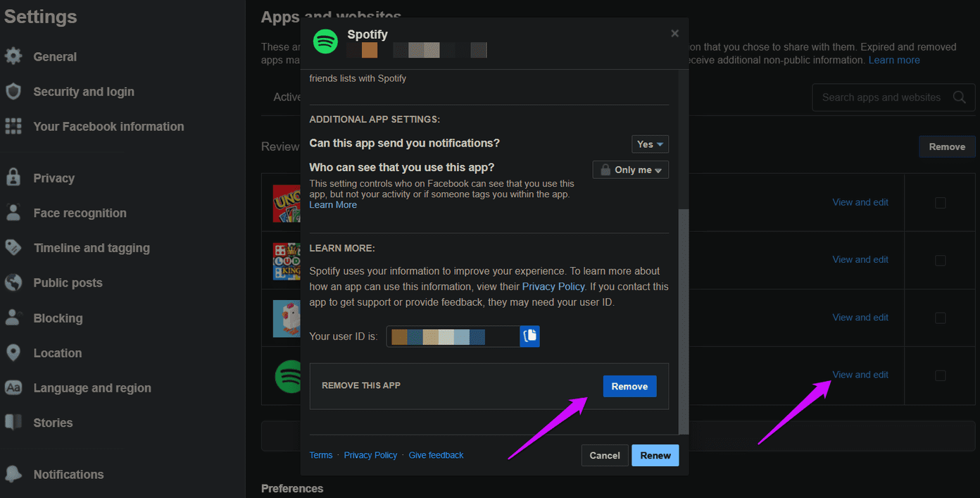
Task: Select Privacy in settings sidebar
Action: coord(54,178)
